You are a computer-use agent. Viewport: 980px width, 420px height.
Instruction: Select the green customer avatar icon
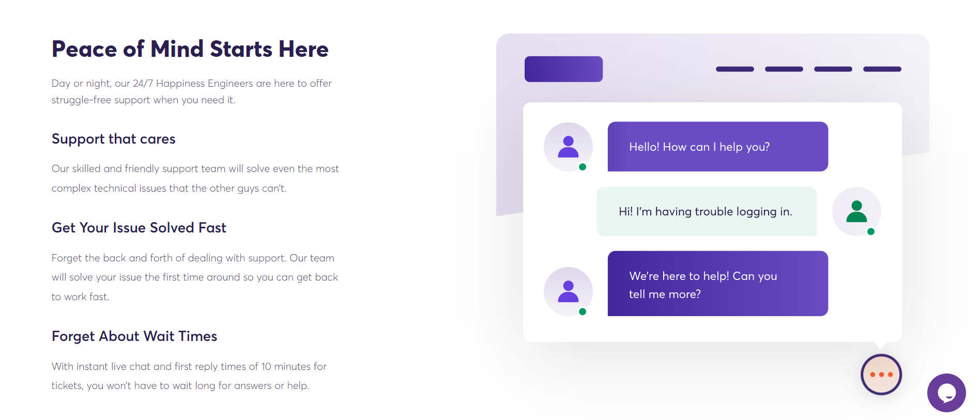click(x=856, y=211)
